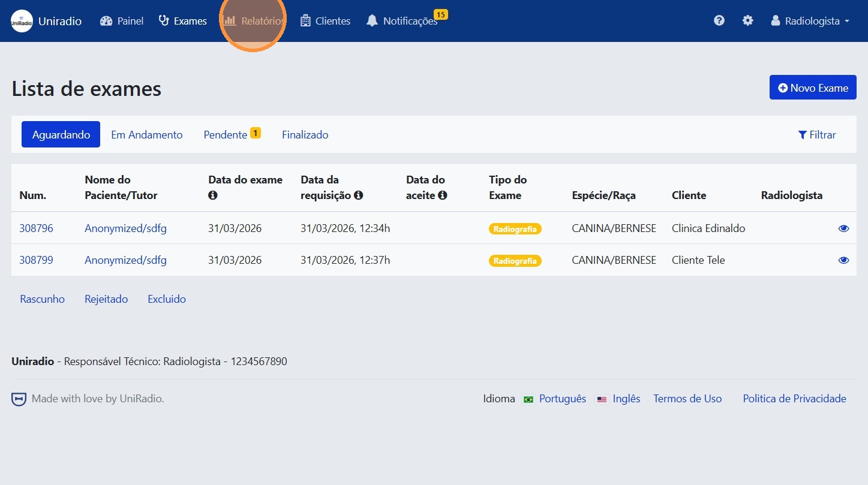The height and width of the screenshot is (485, 868).
Task: Open exam number 308796 link
Action: (x=36, y=228)
